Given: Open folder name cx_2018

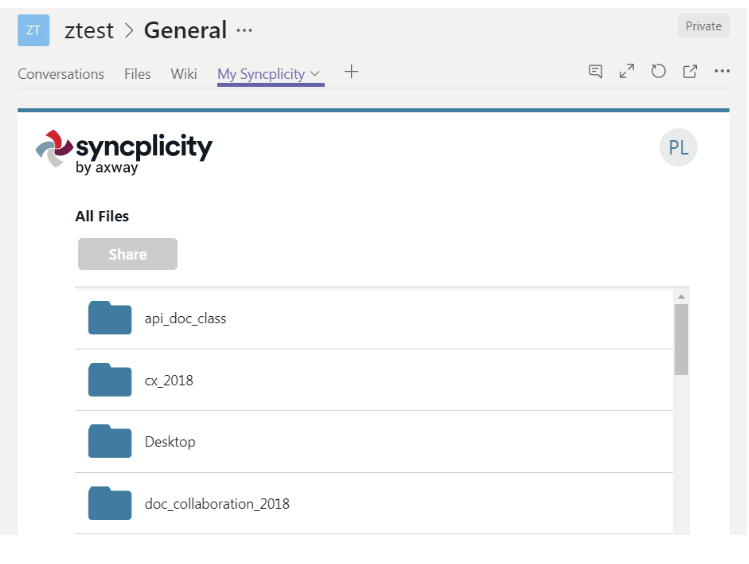Looking at the screenshot, I should pyautogui.click(x=169, y=381).
